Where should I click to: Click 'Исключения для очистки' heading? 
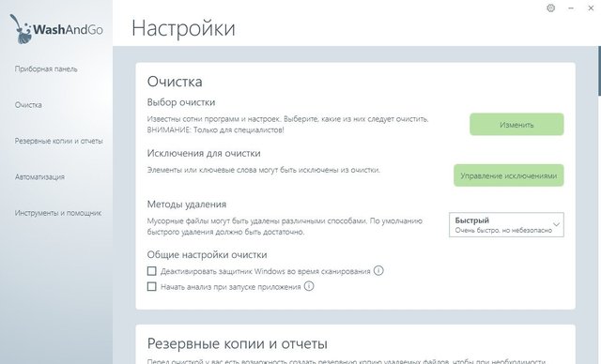[x=204, y=153]
